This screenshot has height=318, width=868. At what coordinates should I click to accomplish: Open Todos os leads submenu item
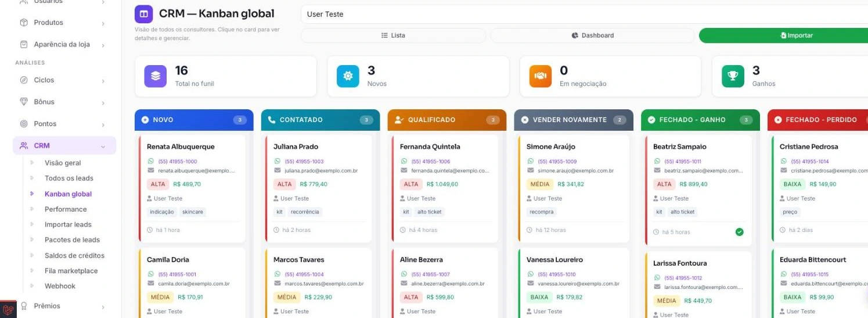[69, 178]
